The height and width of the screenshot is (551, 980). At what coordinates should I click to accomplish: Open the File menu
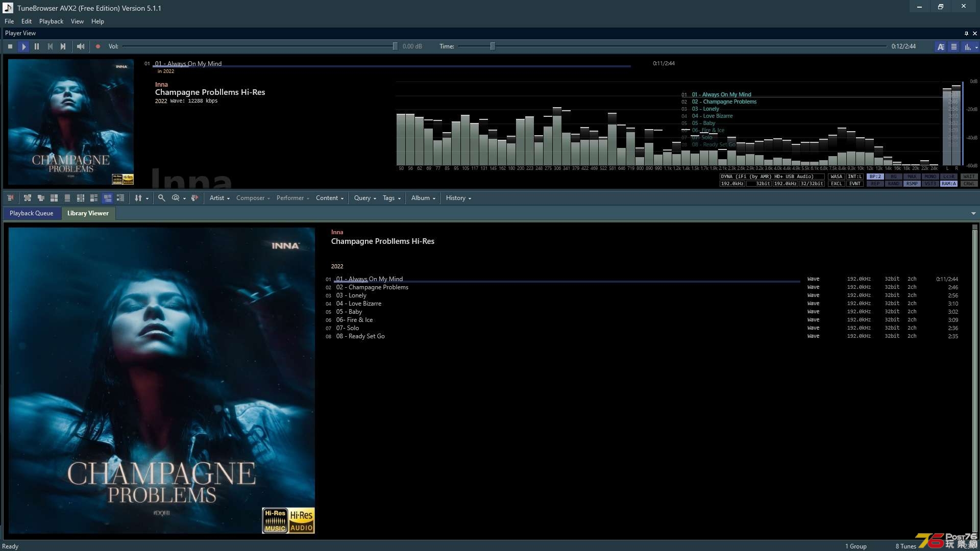click(9, 21)
